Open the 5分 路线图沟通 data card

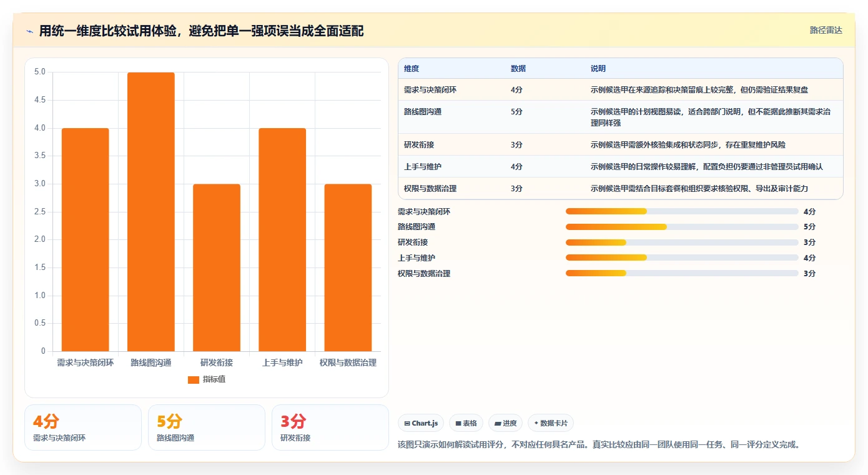pyautogui.click(x=207, y=427)
